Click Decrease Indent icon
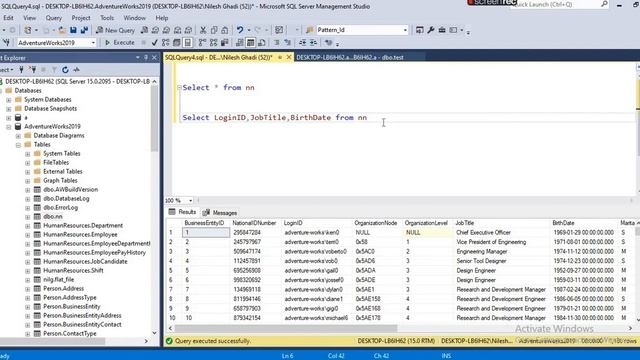The height and width of the screenshot is (360, 640). [x=302, y=42]
